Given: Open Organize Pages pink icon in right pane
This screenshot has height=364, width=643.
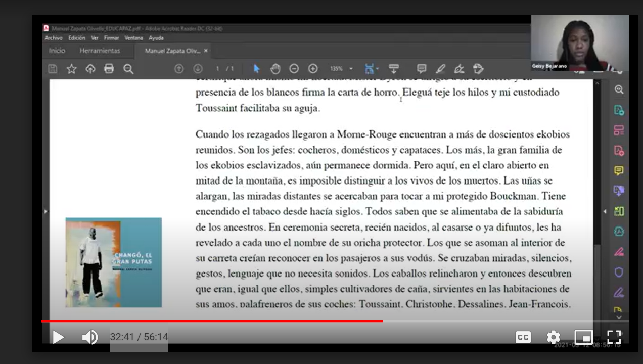Looking at the screenshot, I should click(619, 130).
